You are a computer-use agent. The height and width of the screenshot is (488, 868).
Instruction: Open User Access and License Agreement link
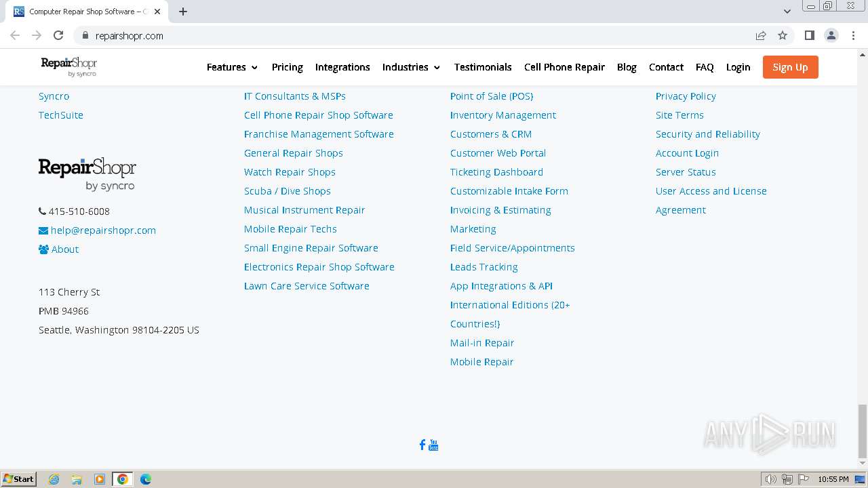point(711,201)
